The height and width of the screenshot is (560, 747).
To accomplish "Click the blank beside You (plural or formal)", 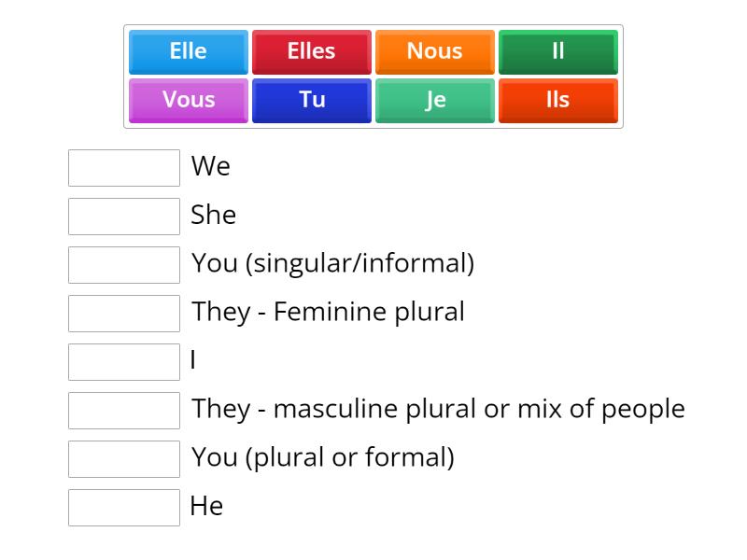I will [123, 459].
